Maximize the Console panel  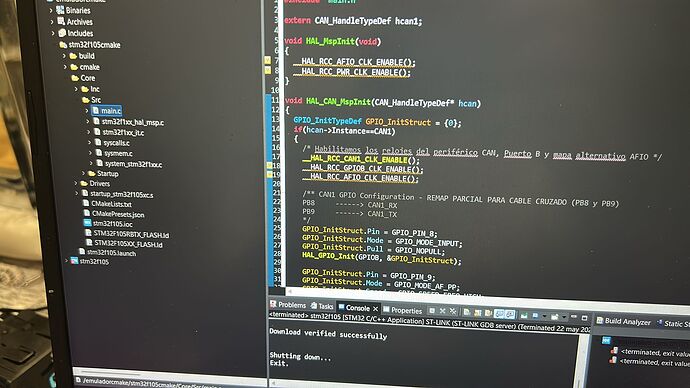(x=584, y=318)
